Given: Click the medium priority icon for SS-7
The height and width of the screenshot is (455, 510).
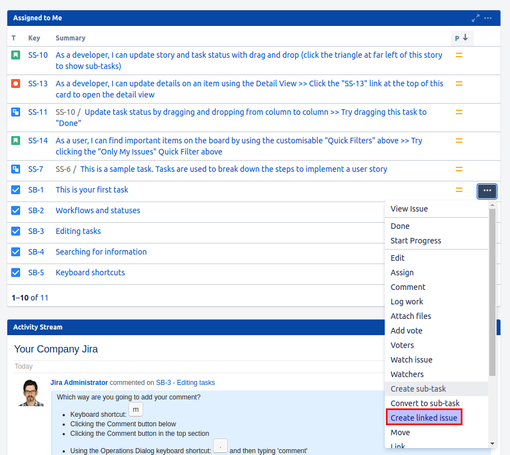Looking at the screenshot, I should [459, 169].
